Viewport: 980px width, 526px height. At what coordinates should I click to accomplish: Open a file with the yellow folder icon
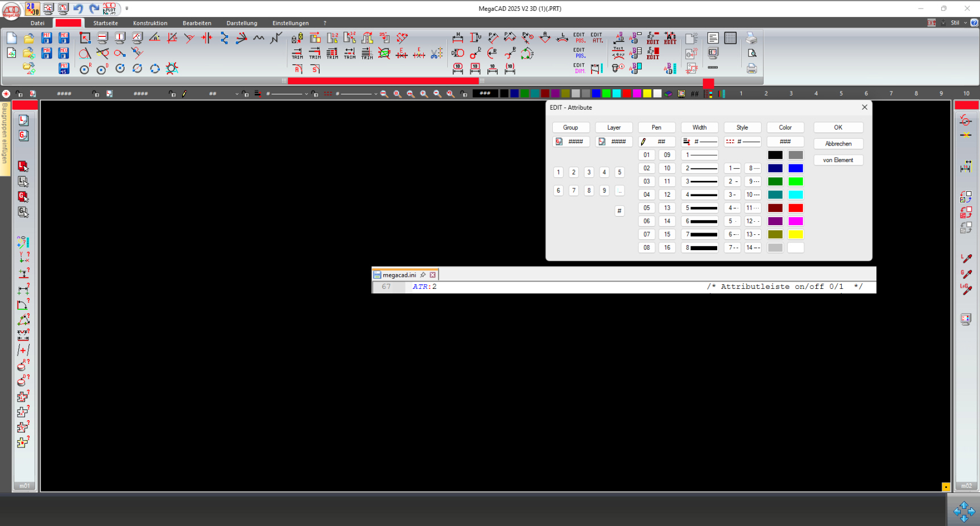click(x=29, y=38)
